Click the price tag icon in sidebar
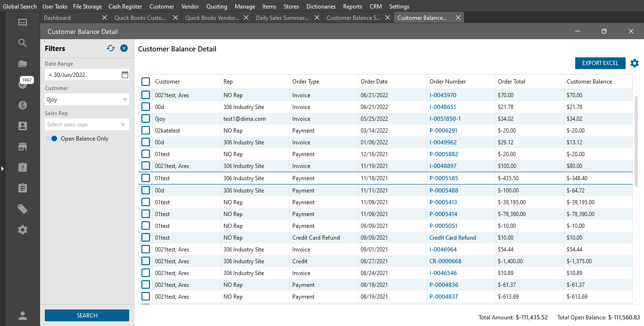This screenshot has width=644, height=326. [x=22, y=209]
